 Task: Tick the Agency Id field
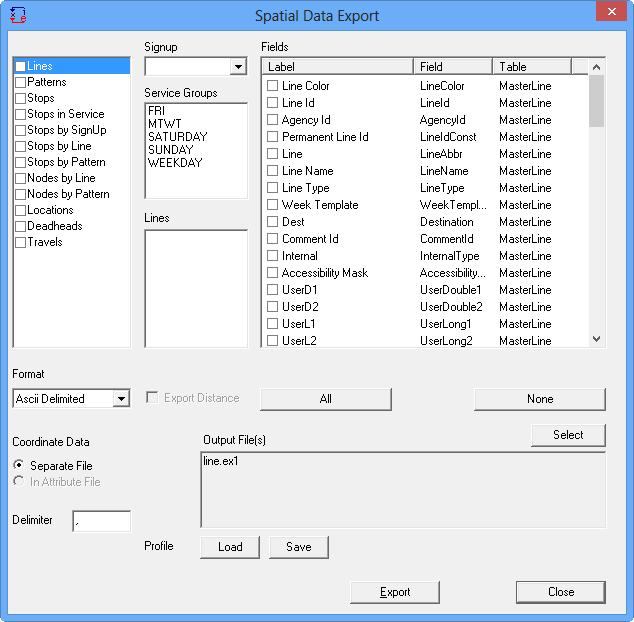tap(273, 120)
